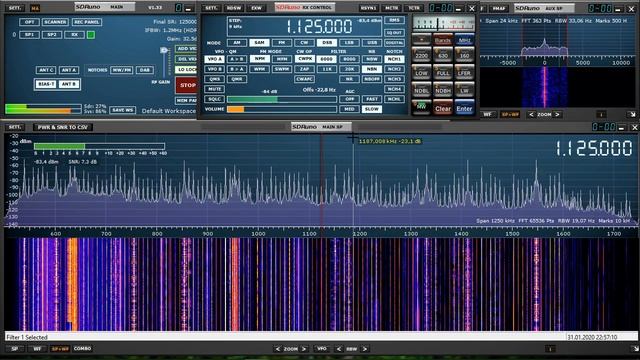Select SP+WF tab in Main SP
This screenshot has height=360, width=640.
pyautogui.click(x=60, y=349)
